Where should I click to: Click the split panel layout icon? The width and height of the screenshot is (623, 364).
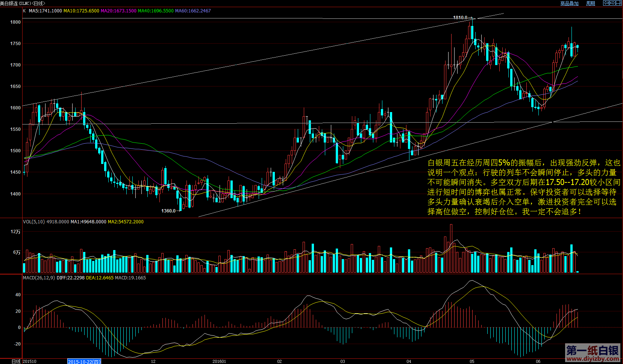click(618, 3)
